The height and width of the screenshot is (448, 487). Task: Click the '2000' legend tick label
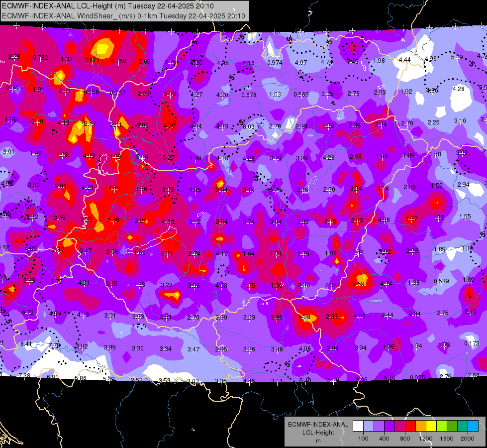[468, 439]
